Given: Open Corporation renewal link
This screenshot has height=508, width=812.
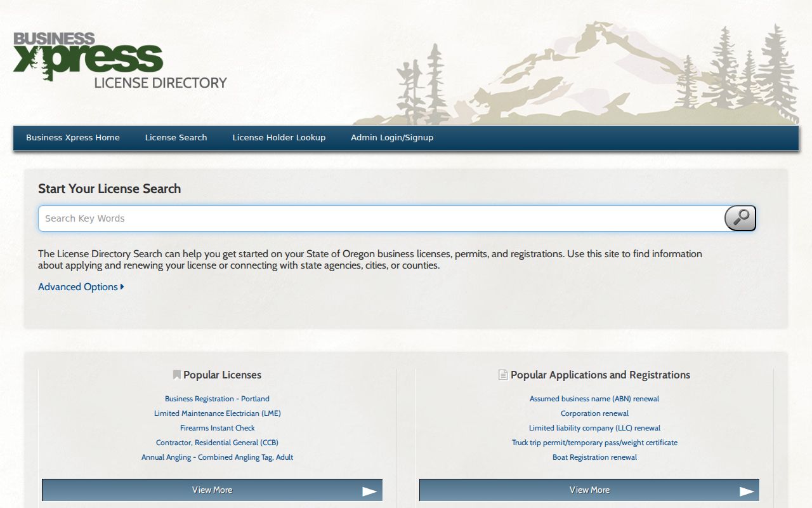Looking at the screenshot, I should pos(594,413).
